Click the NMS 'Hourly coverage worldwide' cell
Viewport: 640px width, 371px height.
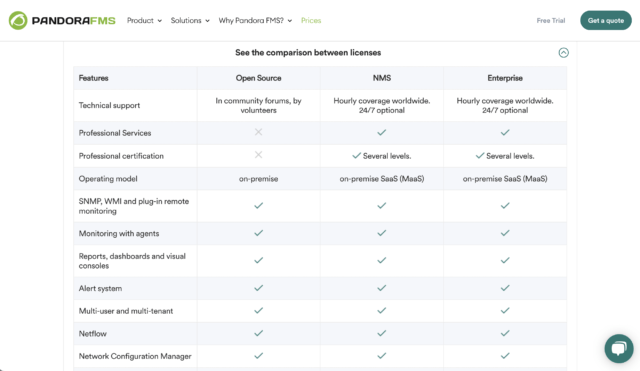click(382, 105)
